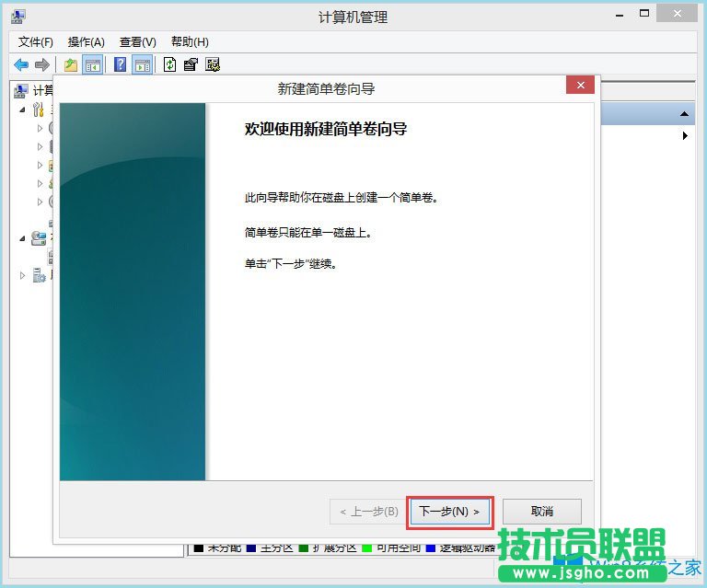
Task: Click the Up One Level folder icon
Action: pos(70,65)
